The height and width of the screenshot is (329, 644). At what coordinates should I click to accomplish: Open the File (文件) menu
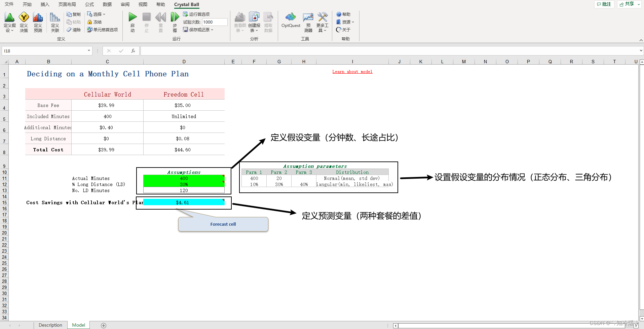pyautogui.click(x=9, y=4)
